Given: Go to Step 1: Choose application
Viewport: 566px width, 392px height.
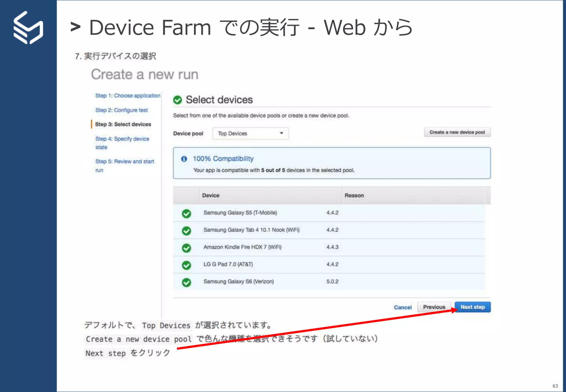Looking at the screenshot, I should pos(128,96).
